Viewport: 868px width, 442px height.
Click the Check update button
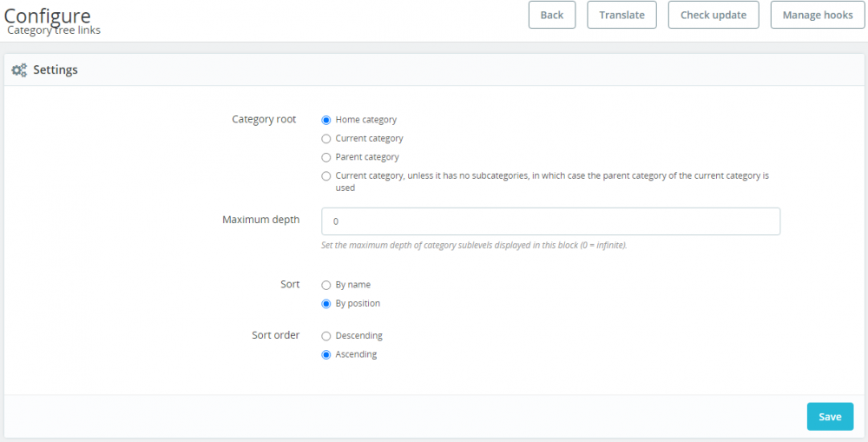713,15
